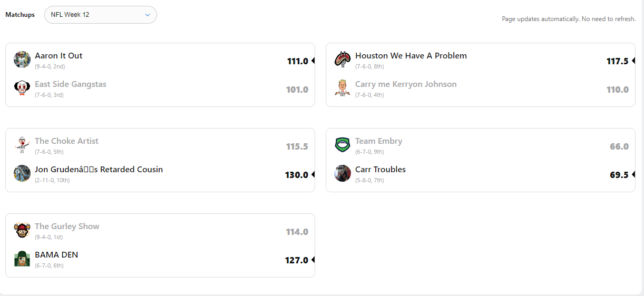
Task: Click Houston We Have A Problem logo
Action: [x=343, y=60]
